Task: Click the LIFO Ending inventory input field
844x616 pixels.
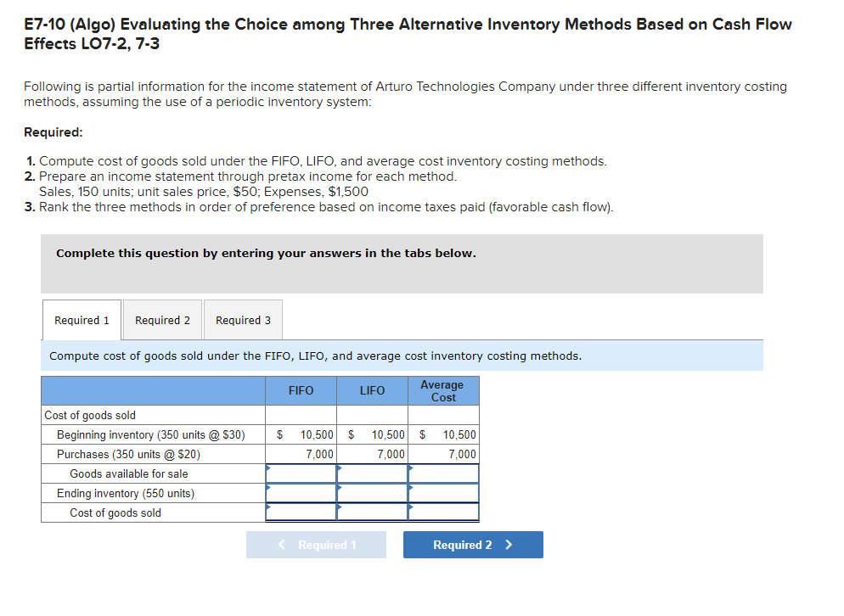Action: point(372,493)
